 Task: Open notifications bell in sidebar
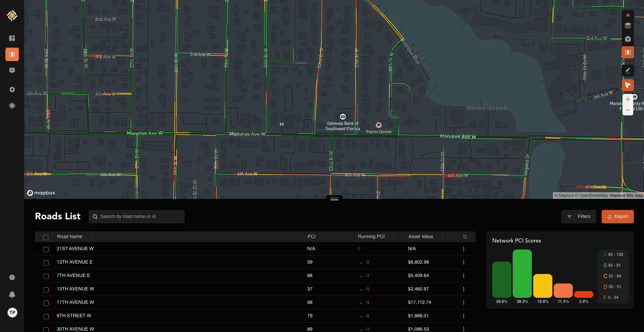click(12, 294)
